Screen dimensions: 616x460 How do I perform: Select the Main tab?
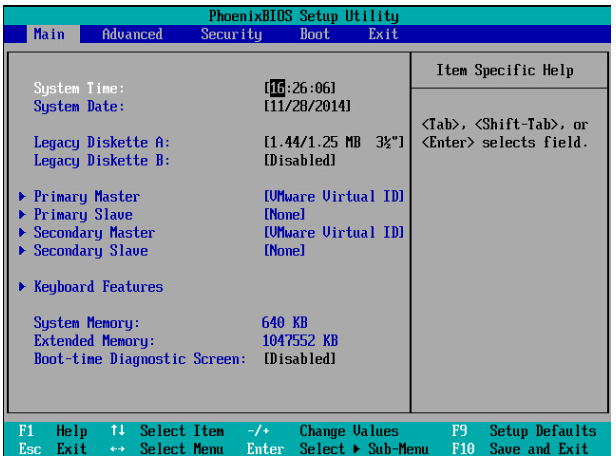pos(49,34)
